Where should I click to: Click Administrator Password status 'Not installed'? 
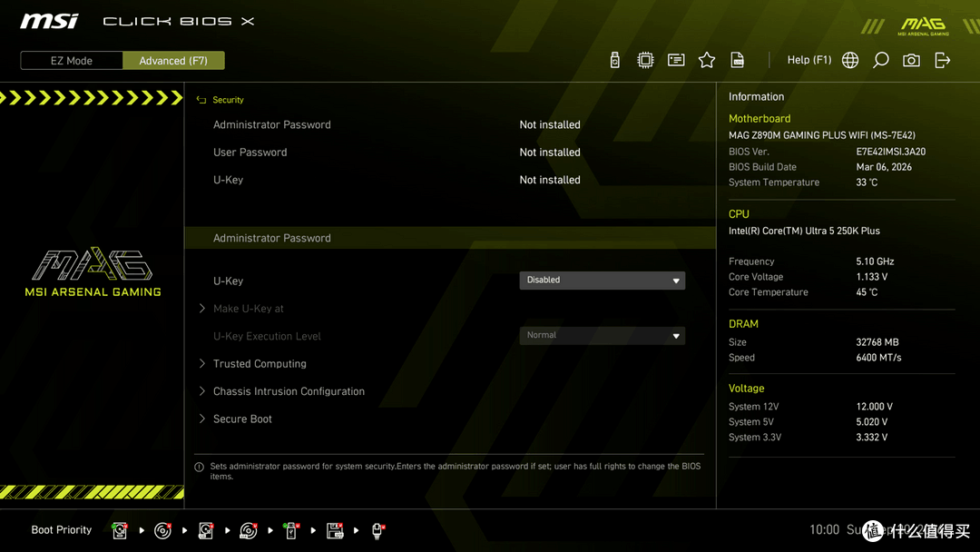[x=550, y=125]
